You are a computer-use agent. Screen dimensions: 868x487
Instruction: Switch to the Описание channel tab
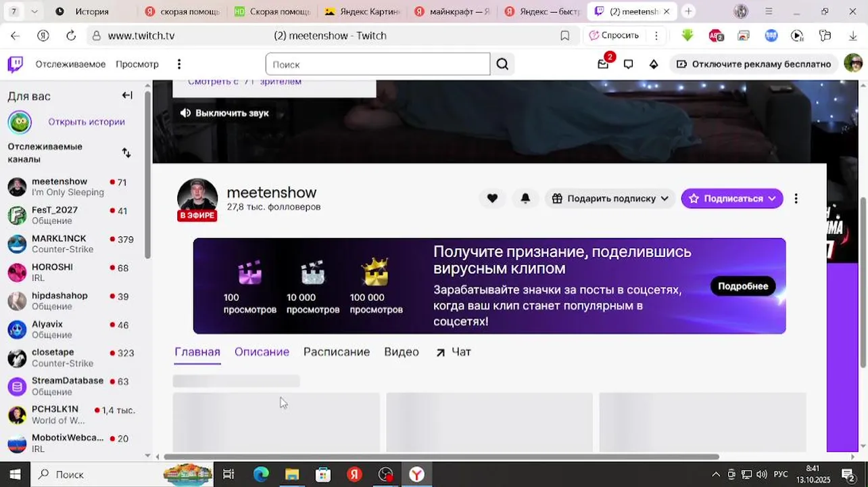pos(262,352)
